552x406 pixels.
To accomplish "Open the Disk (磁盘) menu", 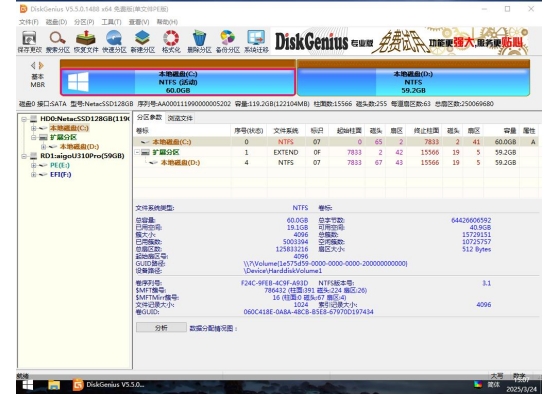I will 56,22.
